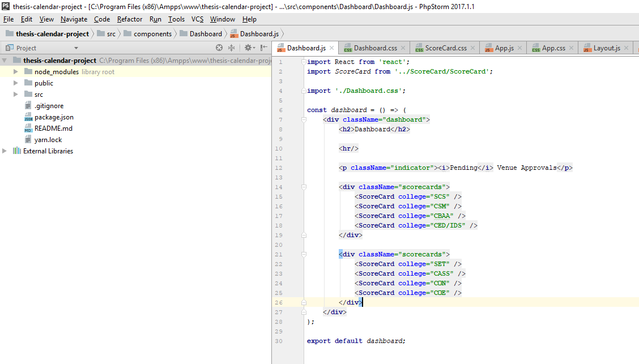Expand the External Libraries node
639x364 pixels.
click(x=5, y=151)
